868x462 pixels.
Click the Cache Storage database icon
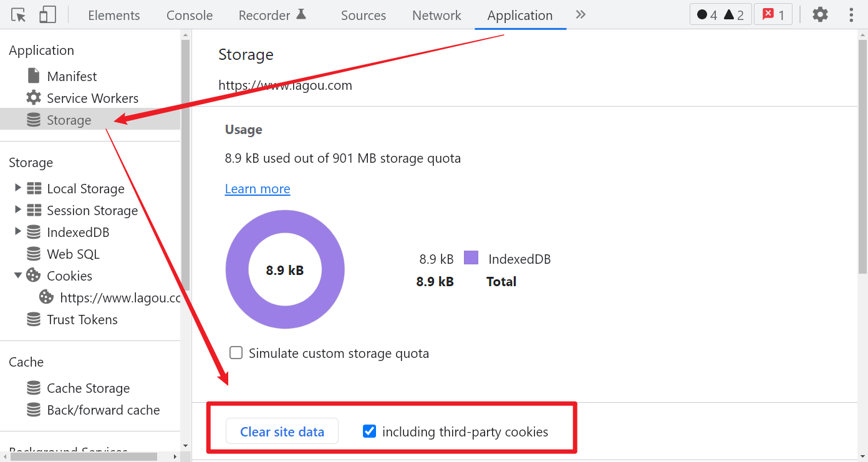coord(34,388)
